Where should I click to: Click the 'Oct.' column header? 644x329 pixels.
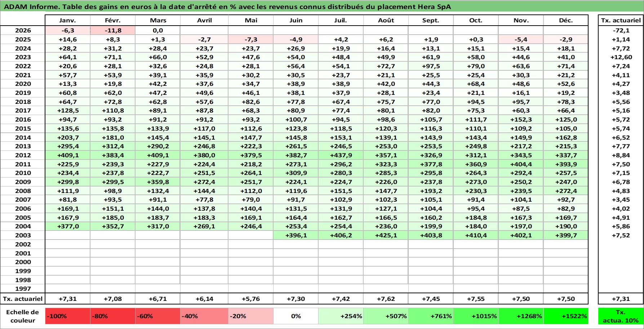[476, 20]
